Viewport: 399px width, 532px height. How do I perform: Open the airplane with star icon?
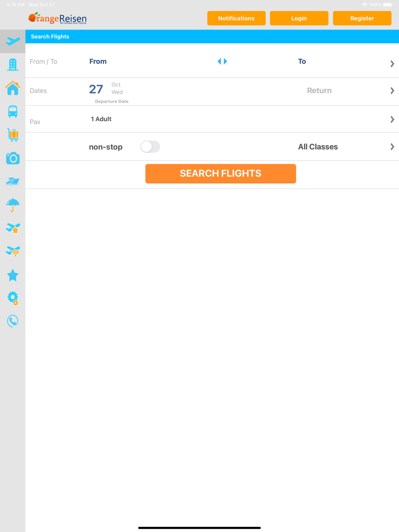click(13, 228)
